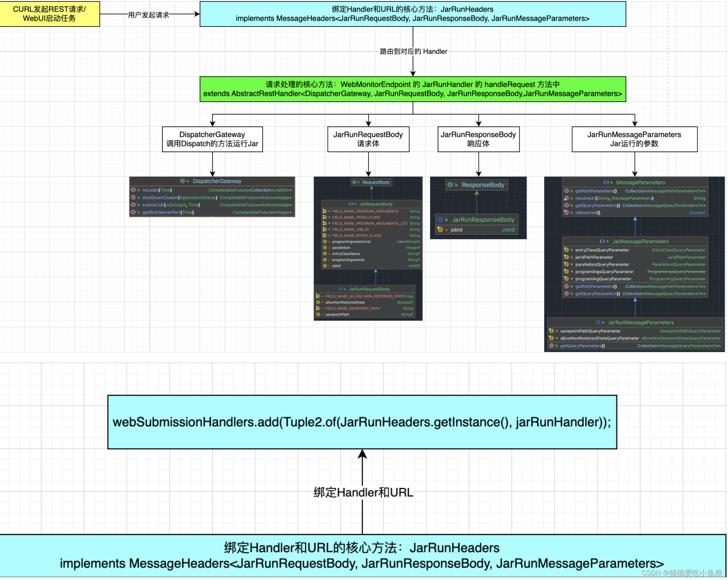Click getPathParameters() in the MessageParameters class
Image resolution: width=728 pixels, height=580 pixels.
(x=596, y=191)
